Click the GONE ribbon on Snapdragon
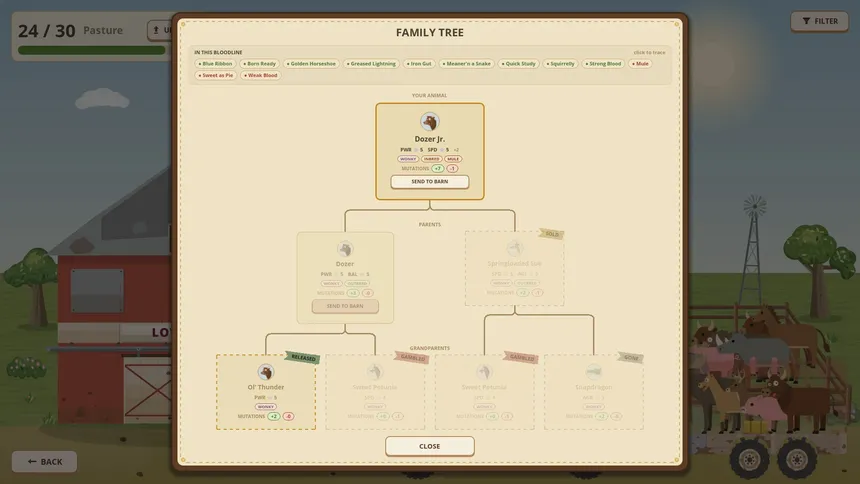The height and width of the screenshot is (484, 860). click(630, 357)
